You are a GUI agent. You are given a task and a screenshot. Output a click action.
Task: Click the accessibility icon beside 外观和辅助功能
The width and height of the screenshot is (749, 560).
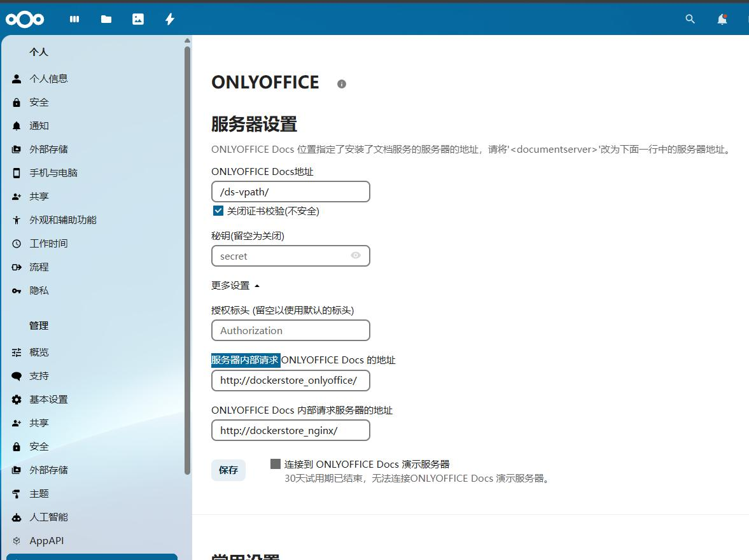pos(17,220)
